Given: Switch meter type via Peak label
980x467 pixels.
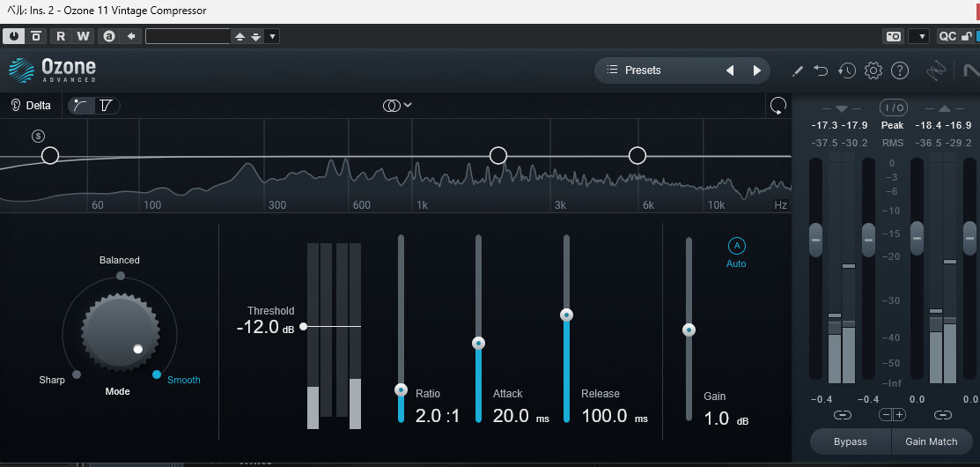Looking at the screenshot, I should [893, 126].
